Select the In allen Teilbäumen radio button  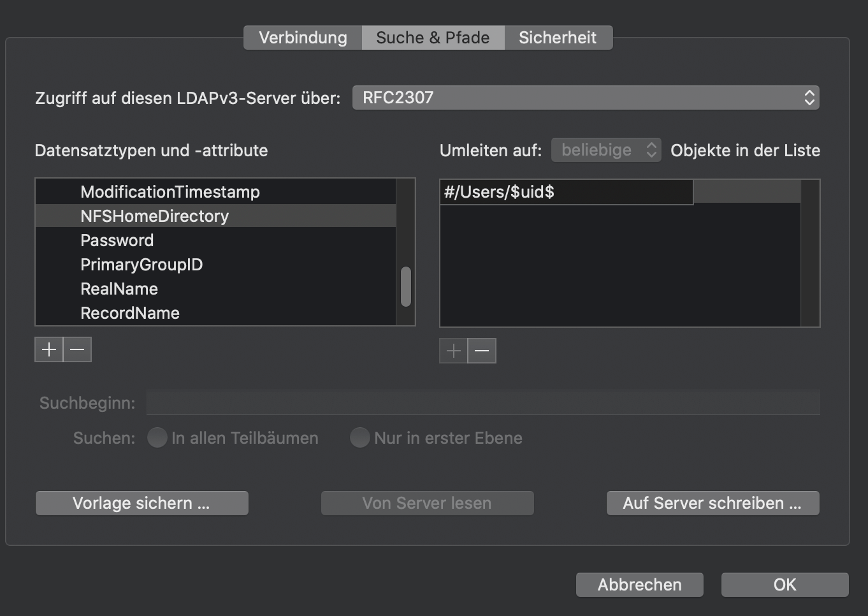[157, 437]
